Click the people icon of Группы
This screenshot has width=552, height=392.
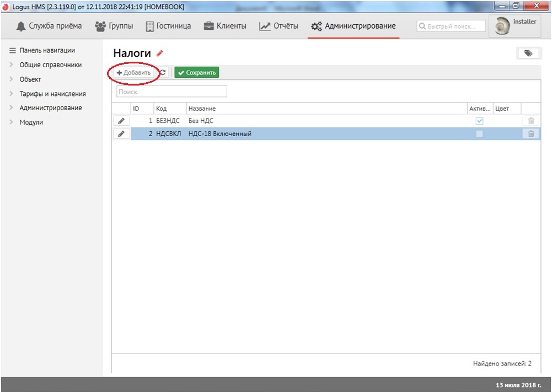100,26
